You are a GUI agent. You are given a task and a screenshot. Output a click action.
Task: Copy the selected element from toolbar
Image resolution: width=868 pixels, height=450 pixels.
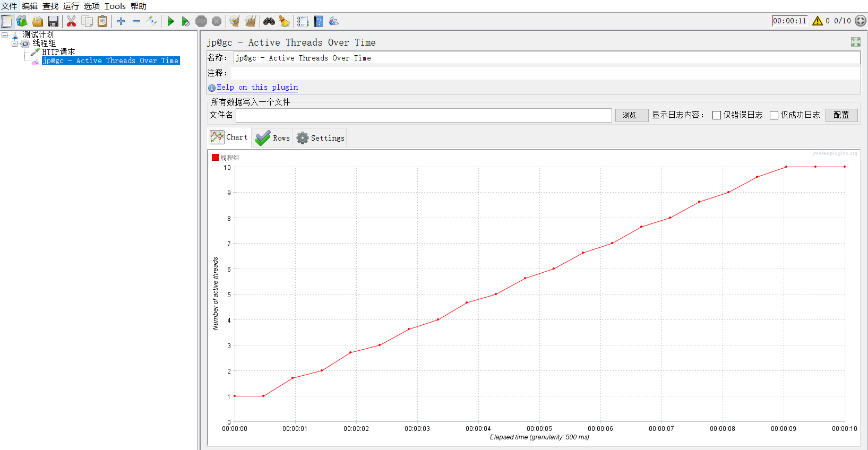(87, 21)
